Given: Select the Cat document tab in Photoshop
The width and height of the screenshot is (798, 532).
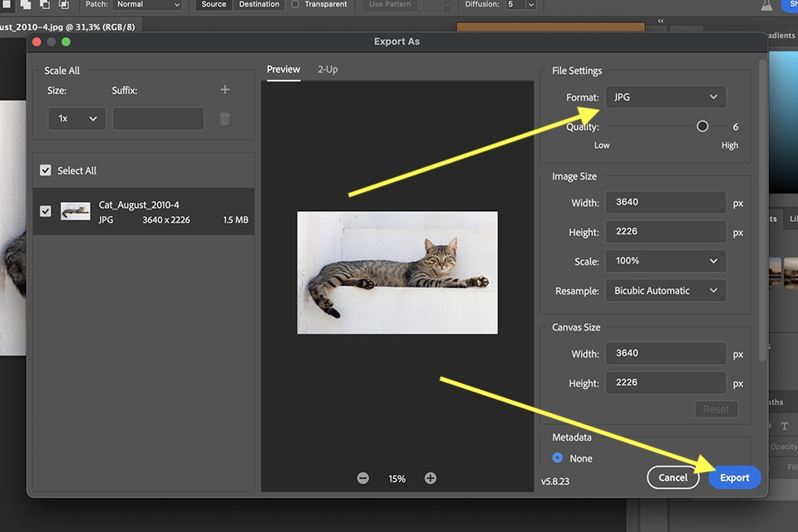Looking at the screenshot, I should pyautogui.click(x=69, y=27).
